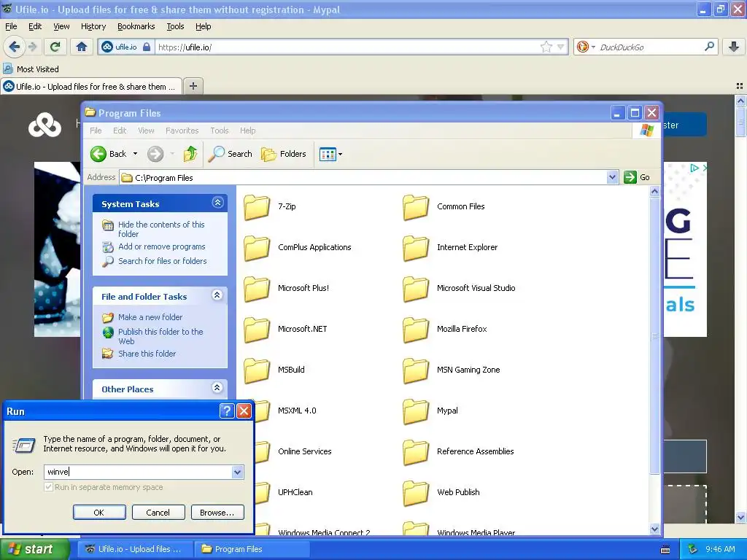Open the Explorer address bar dropdown
This screenshot has width=747, height=560.
click(612, 177)
